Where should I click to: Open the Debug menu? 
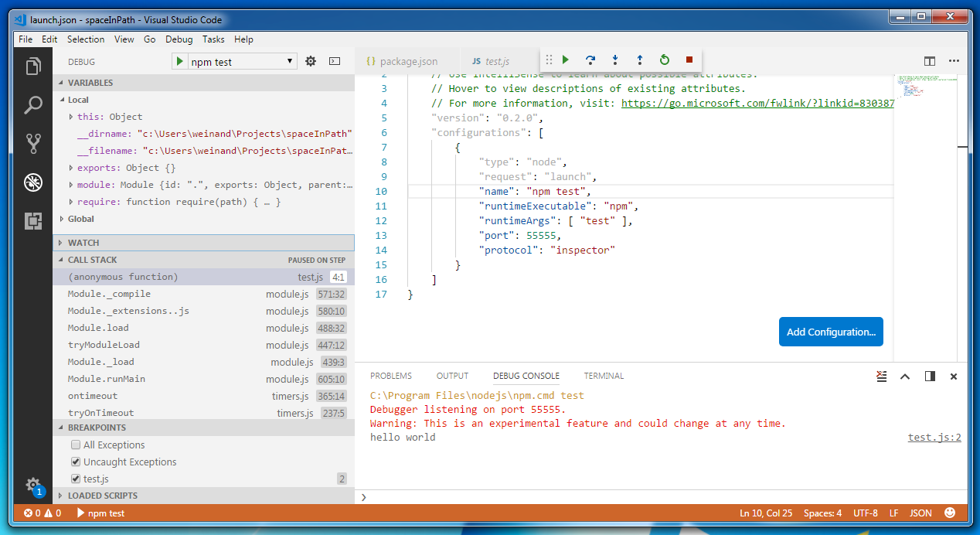click(179, 39)
